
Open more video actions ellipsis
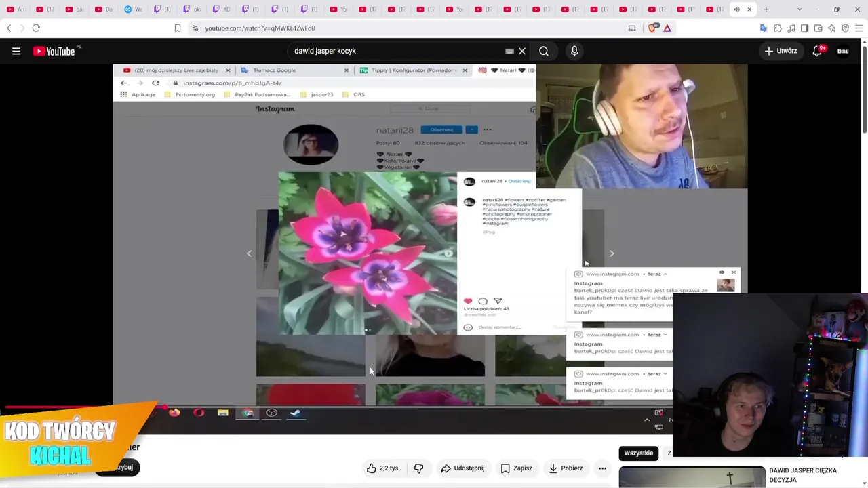[x=602, y=468]
